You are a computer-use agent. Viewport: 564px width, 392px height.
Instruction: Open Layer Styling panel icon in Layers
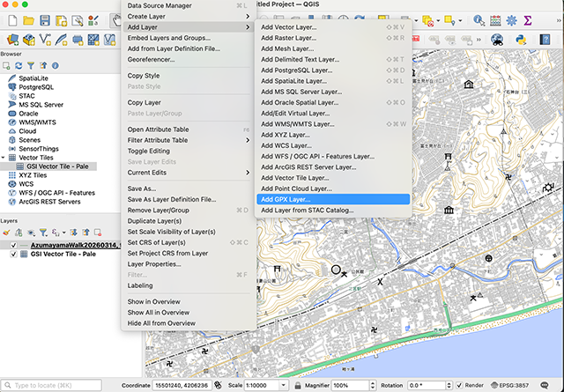click(6, 233)
